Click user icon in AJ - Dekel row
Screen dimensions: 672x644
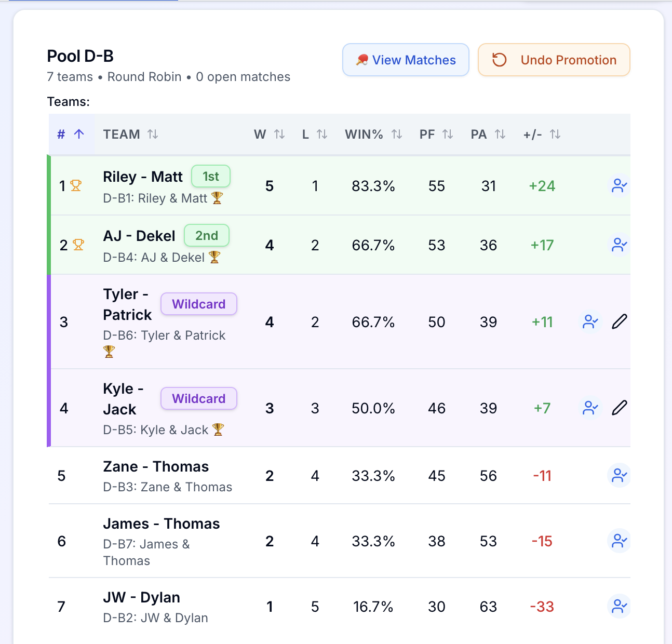619,245
